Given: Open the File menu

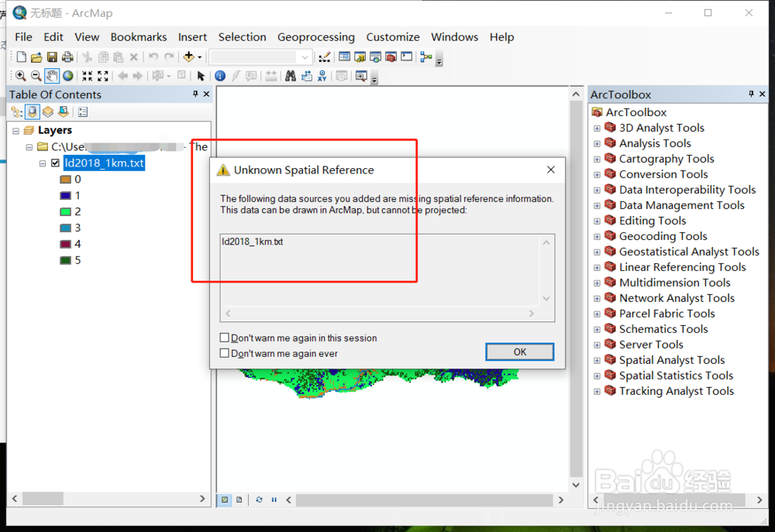Looking at the screenshot, I should 23,37.
